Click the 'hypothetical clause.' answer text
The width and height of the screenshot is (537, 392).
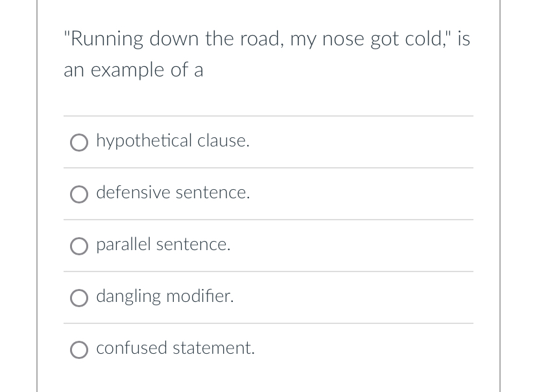pos(173,141)
